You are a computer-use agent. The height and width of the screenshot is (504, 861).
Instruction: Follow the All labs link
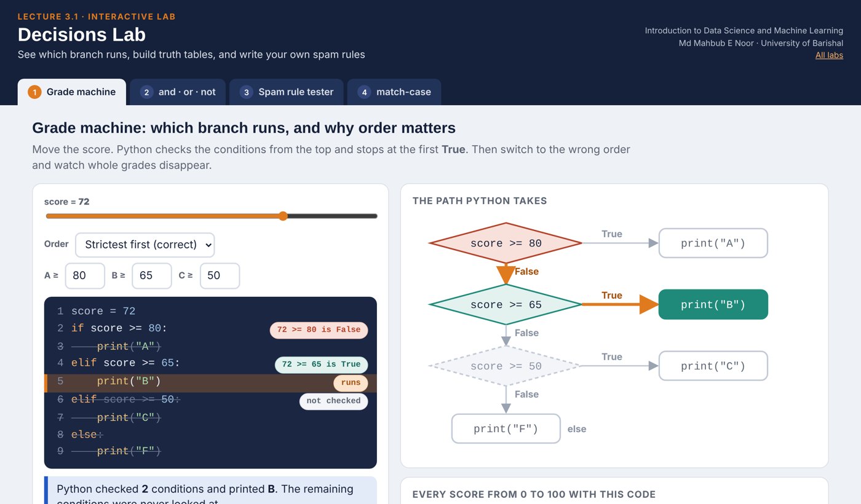[x=829, y=55]
